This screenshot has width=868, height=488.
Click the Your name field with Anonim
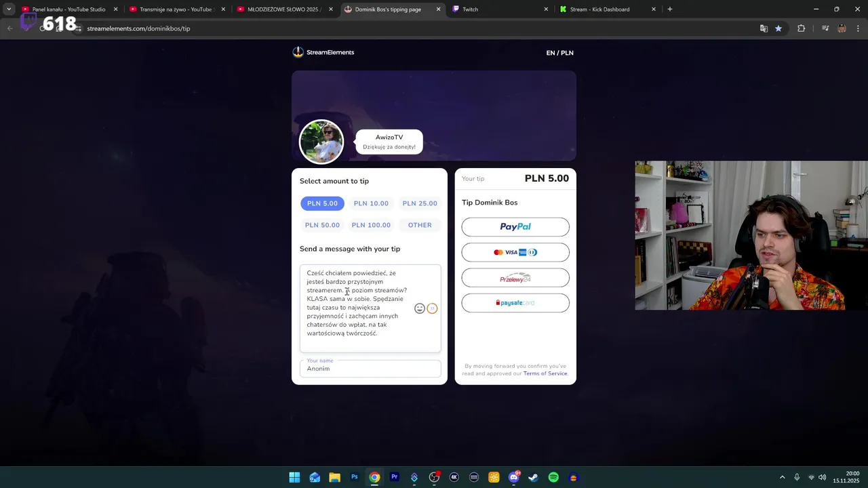click(x=370, y=368)
